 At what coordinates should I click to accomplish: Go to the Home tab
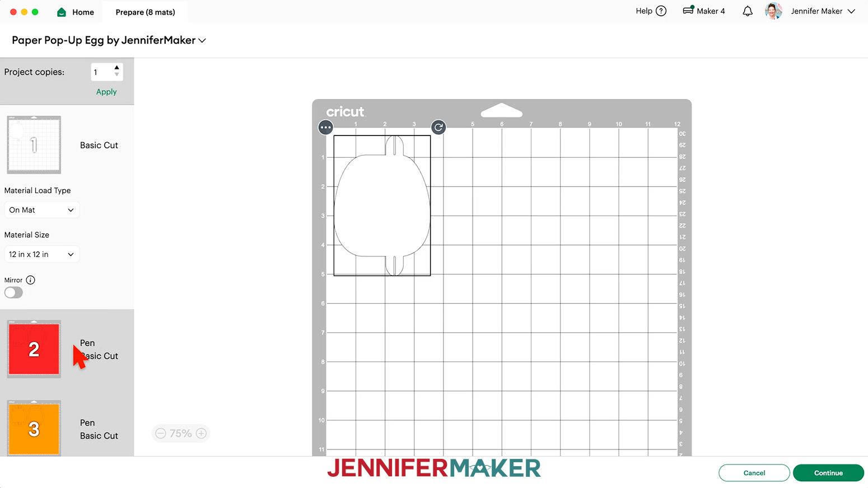[76, 12]
